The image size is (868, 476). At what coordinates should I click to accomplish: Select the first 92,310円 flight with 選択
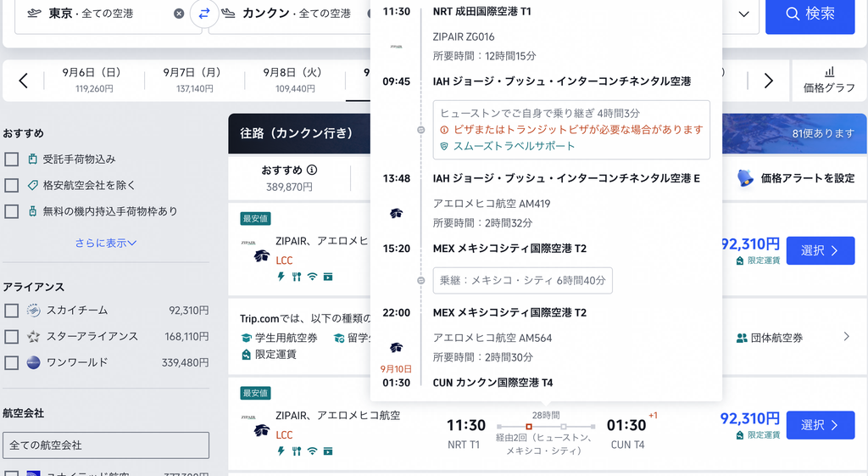pyautogui.click(x=821, y=250)
